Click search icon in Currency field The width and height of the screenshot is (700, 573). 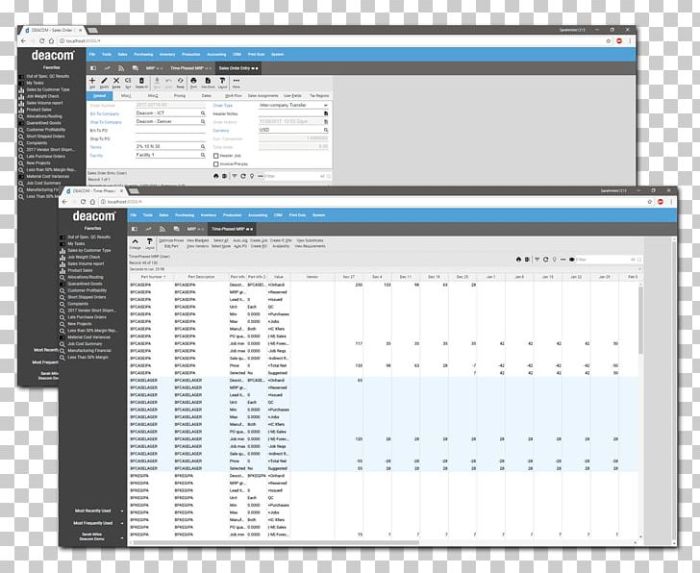click(x=326, y=130)
